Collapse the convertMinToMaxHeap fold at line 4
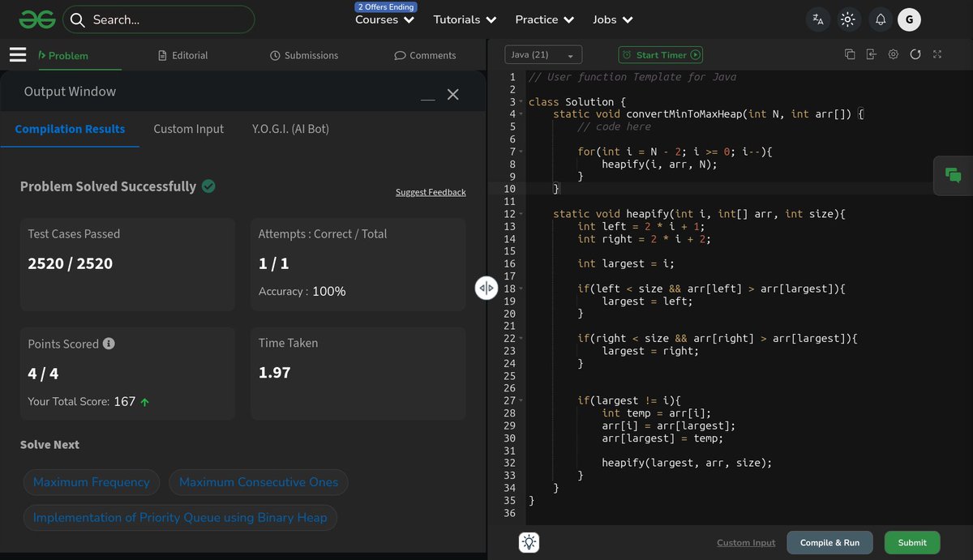Screen dimensions: 973x560 coord(521,114)
